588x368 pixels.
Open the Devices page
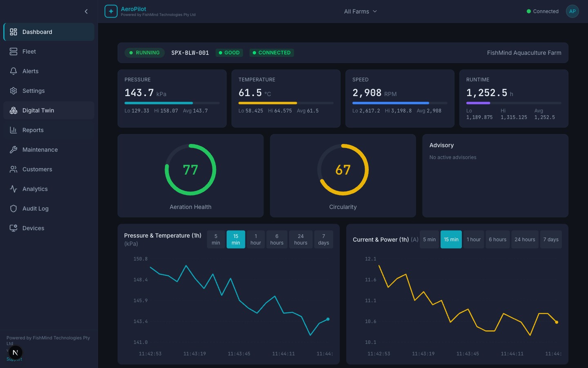[x=49, y=228]
